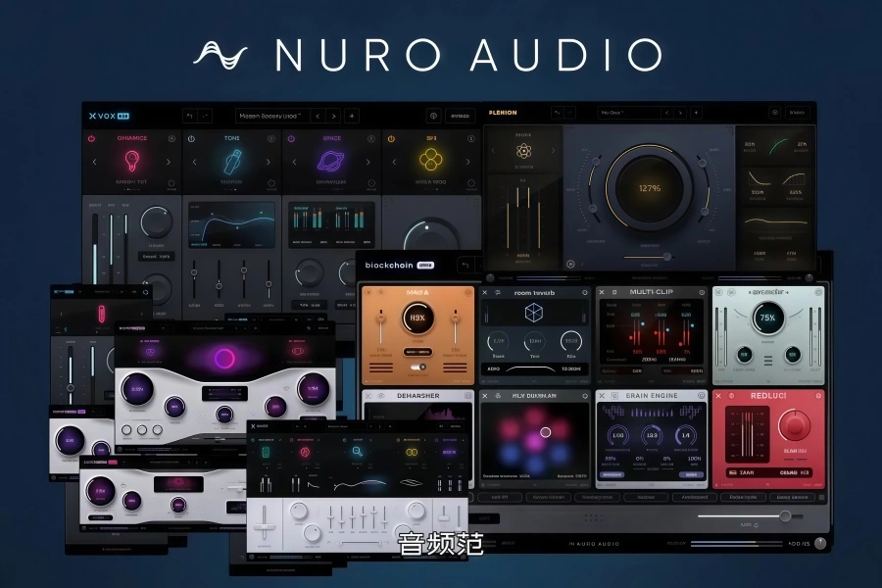
Task: Show the next SPACE module type
Action: (367, 162)
